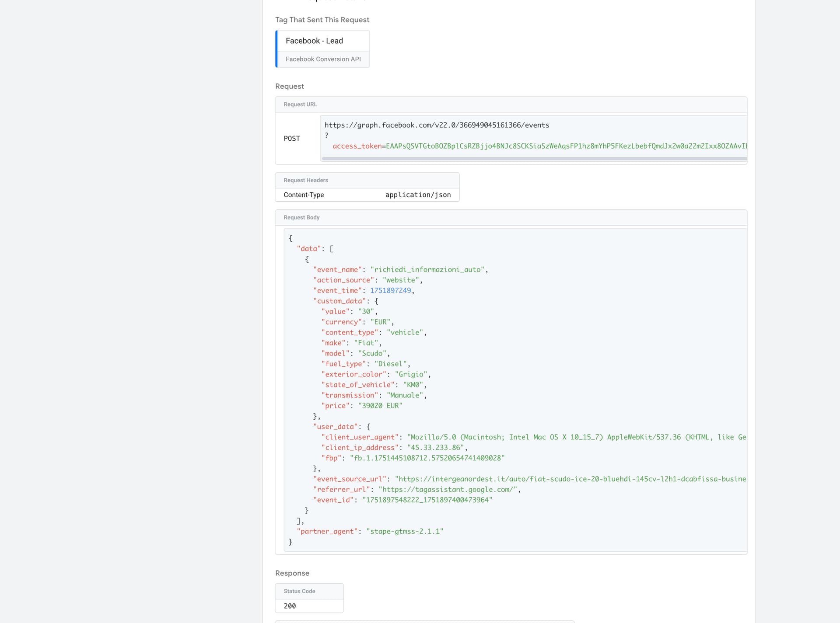Click the Request URL panel title
This screenshot has width=840, height=623.
tap(300, 104)
